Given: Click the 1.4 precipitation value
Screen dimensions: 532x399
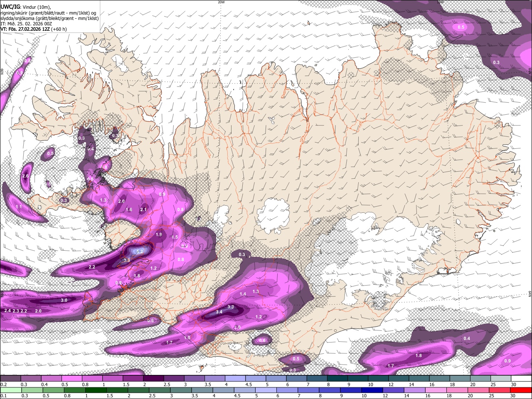Looking at the screenshot, I should [243, 294].
